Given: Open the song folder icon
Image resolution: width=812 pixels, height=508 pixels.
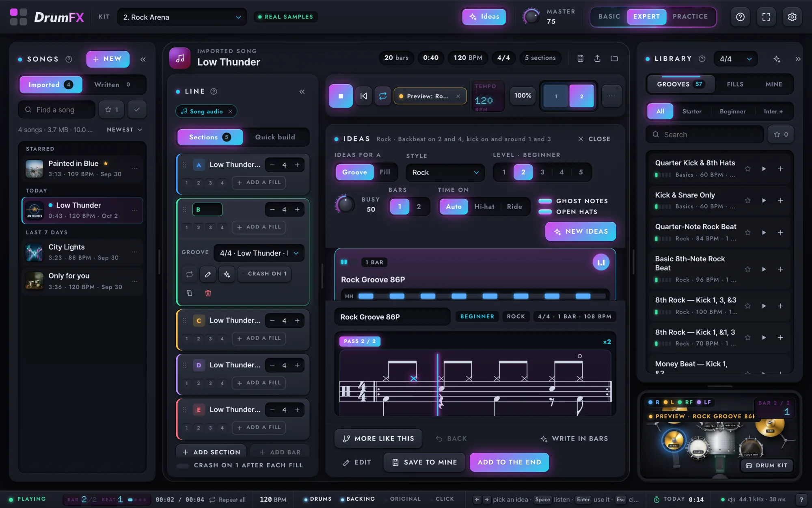Looking at the screenshot, I should click(614, 58).
